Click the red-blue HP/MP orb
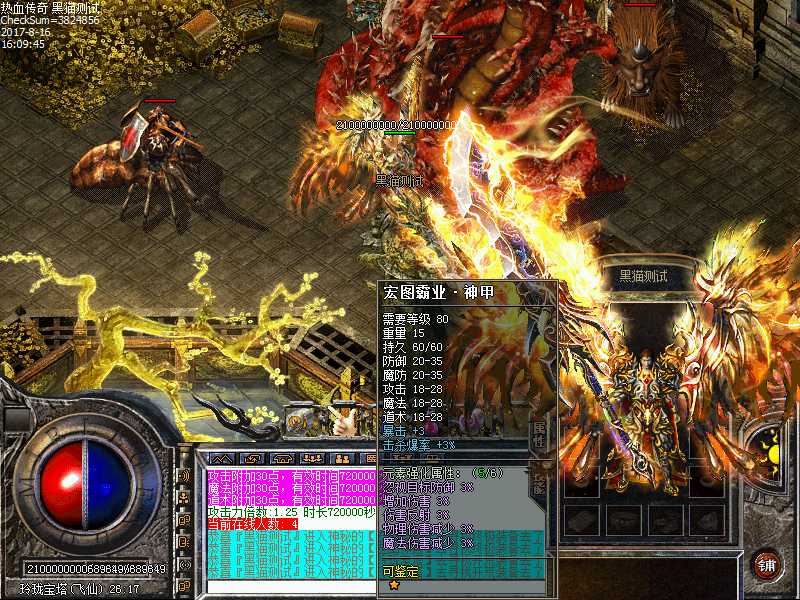Screen dimensions: 800x600 coord(86,485)
